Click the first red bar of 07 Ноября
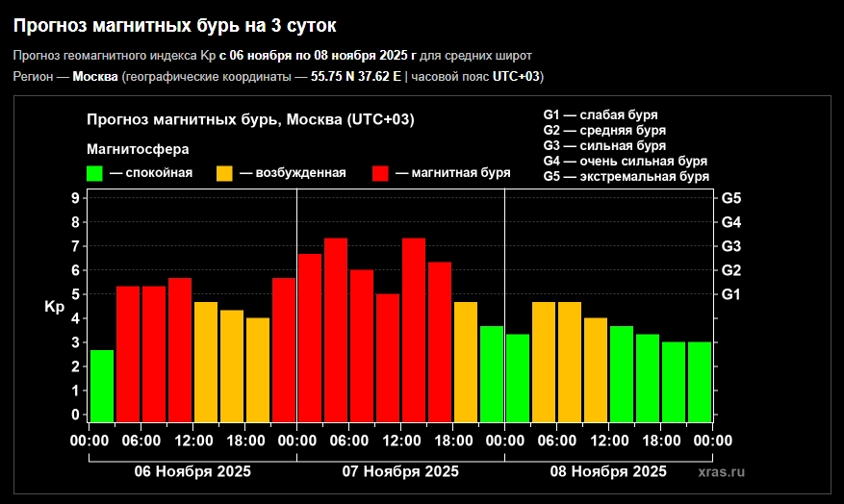 pos(310,337)
